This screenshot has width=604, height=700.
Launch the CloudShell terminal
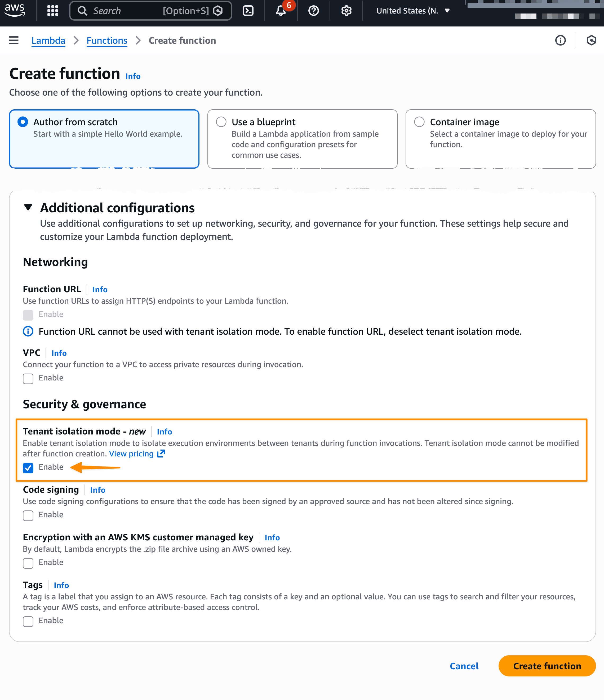[x=248, y=11]
